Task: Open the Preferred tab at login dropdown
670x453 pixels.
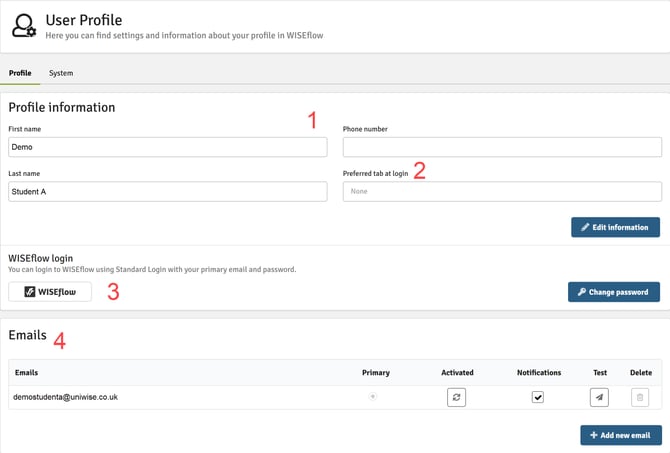Action: pyautogui.click(x=502, y=191)
